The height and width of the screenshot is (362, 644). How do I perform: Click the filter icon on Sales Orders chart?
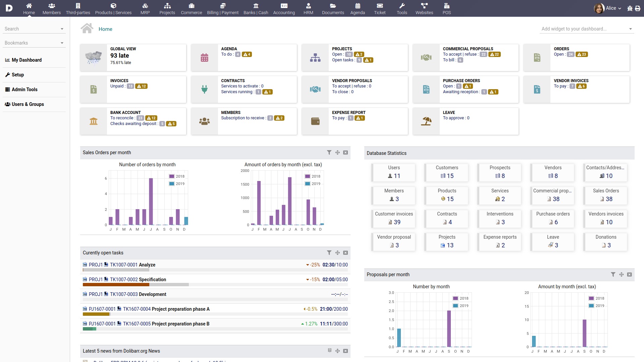pyautogui.click(x=329, y=152)
